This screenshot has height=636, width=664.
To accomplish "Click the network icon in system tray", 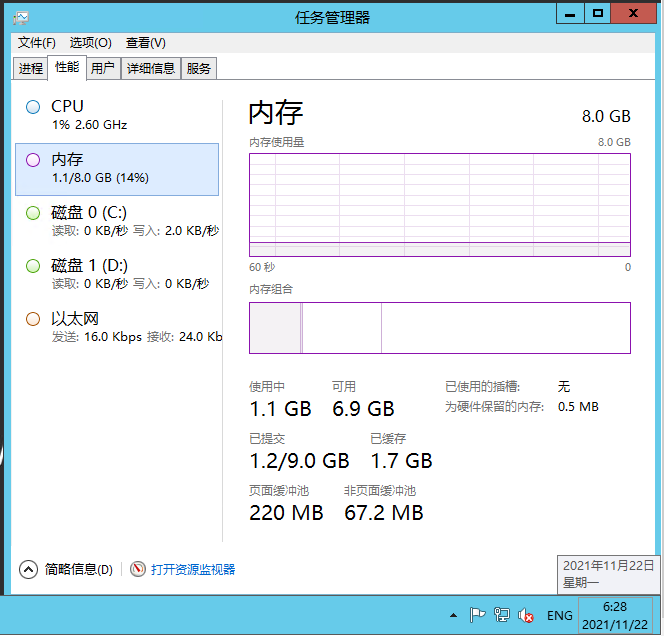I will tap(502, 615).
